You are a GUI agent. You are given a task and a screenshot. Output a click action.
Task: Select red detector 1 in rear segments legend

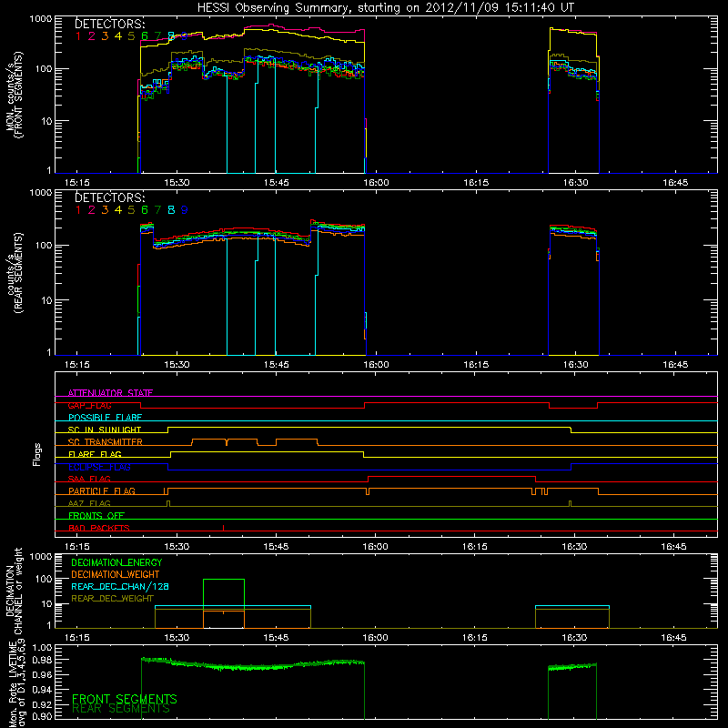(78, 210)
